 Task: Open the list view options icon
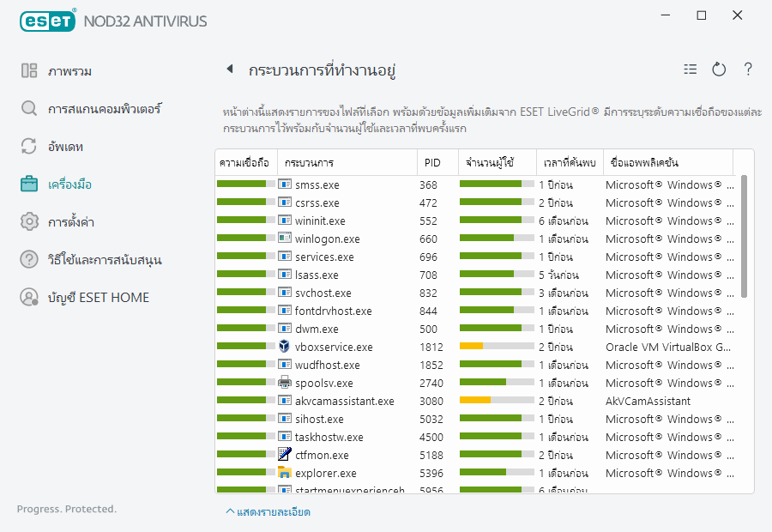click(691, 70)
